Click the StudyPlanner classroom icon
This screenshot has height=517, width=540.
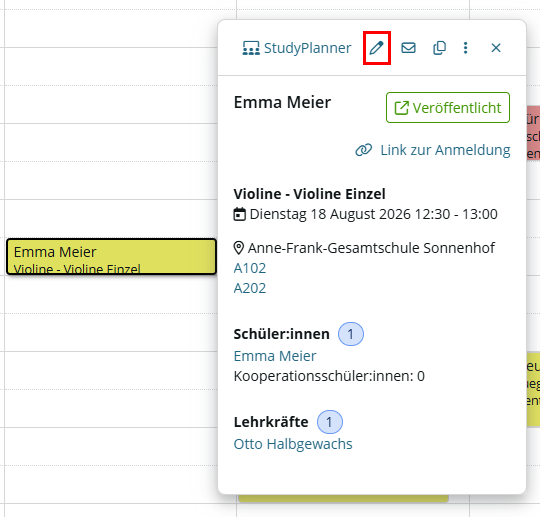click(x=251, y=48)
